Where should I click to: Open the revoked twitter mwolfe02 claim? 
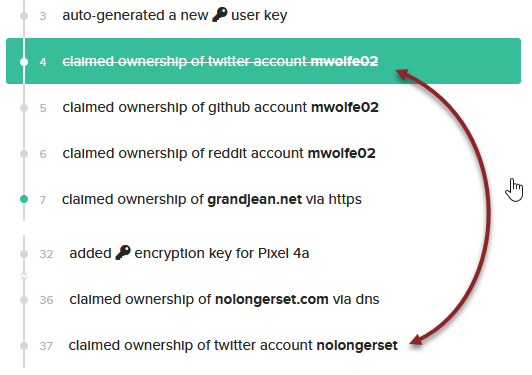coord(220,61)
